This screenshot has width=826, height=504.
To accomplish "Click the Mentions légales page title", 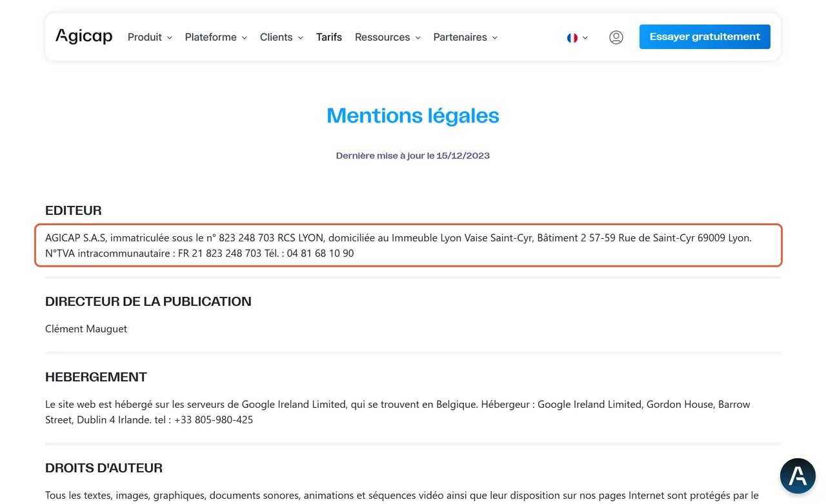I will (413, 116).
